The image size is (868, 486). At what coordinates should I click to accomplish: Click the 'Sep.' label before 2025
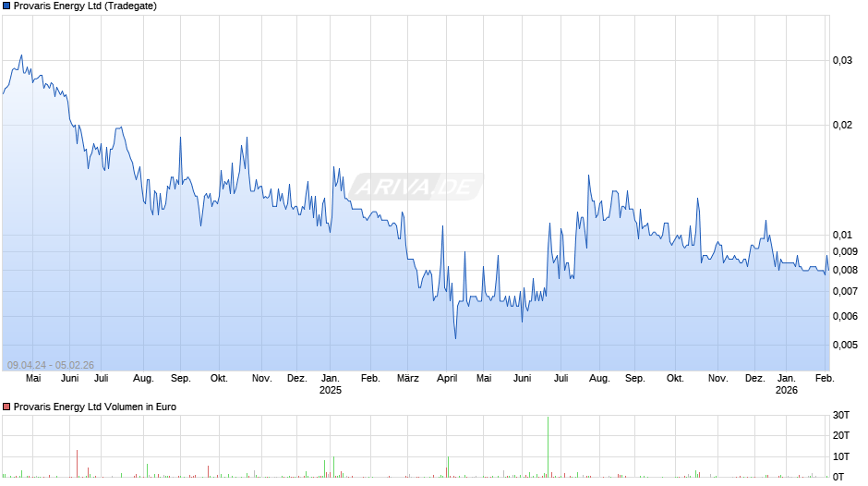pyautogui.click(x=180, y=379)
